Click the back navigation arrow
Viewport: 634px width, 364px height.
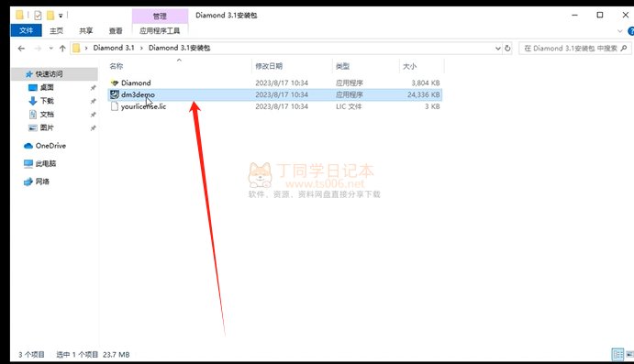point(21,49)
